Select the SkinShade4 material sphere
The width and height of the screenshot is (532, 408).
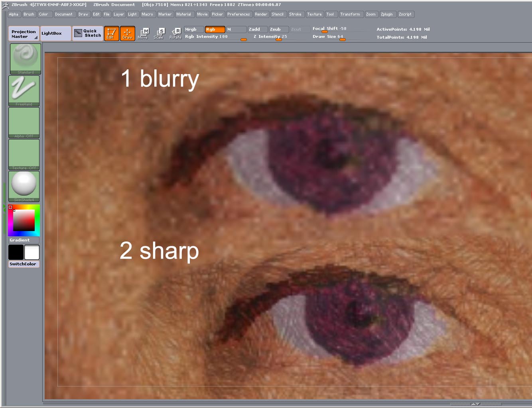click(24, 185)
